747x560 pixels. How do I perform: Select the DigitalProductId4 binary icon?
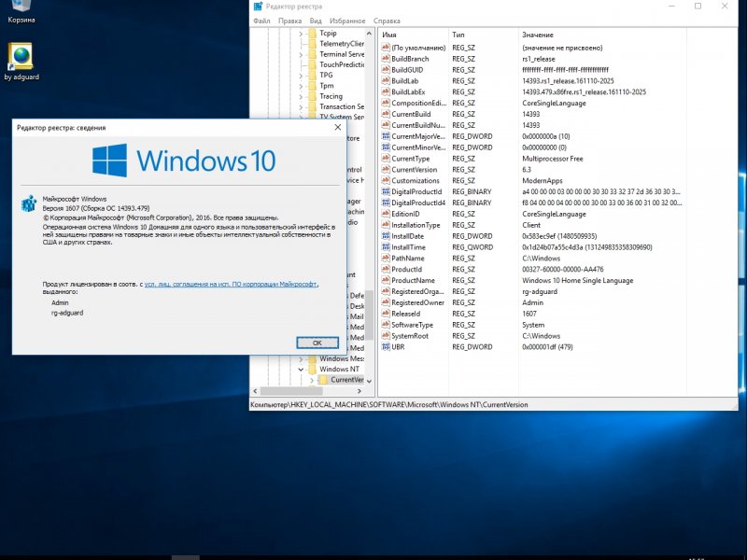pyautogui.click(x=386, y=203)
